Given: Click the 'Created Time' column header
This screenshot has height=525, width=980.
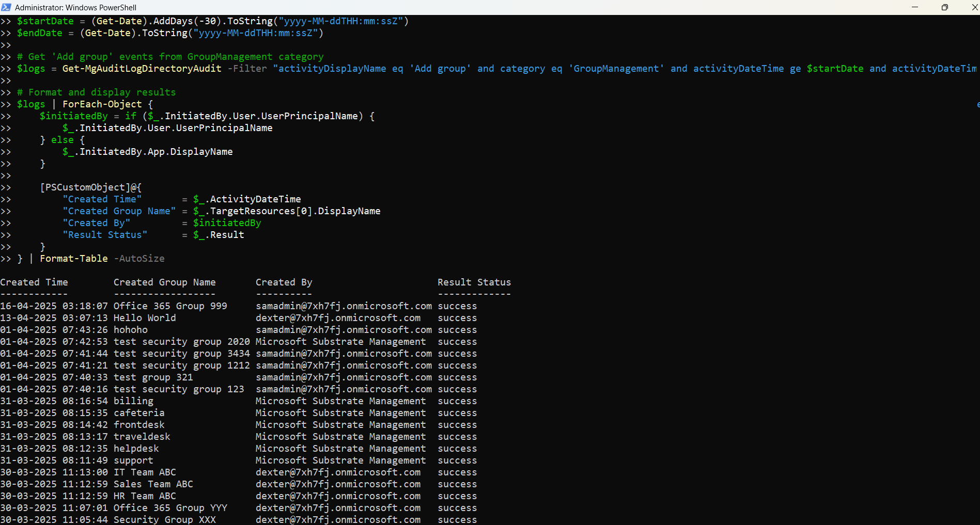Looking at the screenshot, I should point(34,282).
